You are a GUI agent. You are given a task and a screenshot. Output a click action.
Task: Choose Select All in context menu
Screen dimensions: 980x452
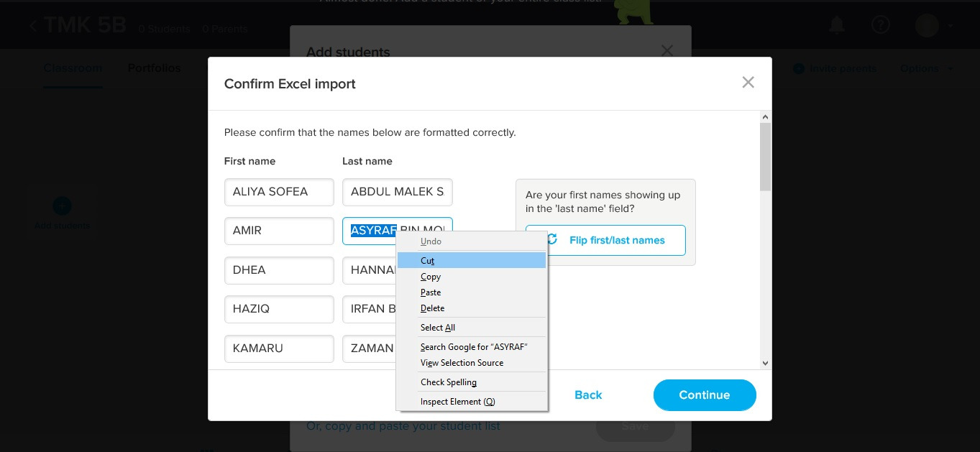click(438, 328)
